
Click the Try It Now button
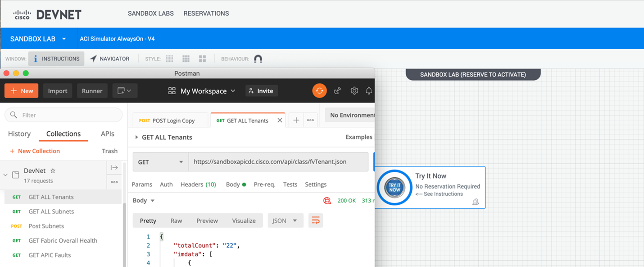pyautogui.click(x=394, y=187)
